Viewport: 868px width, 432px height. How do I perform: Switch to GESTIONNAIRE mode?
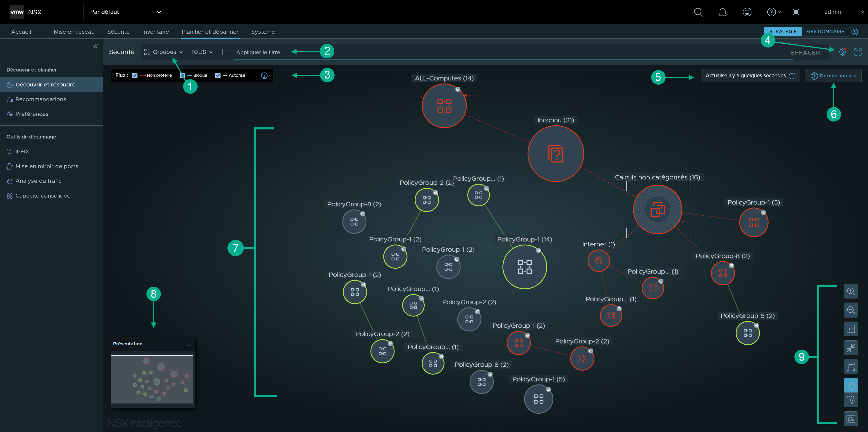coord(825,32)
